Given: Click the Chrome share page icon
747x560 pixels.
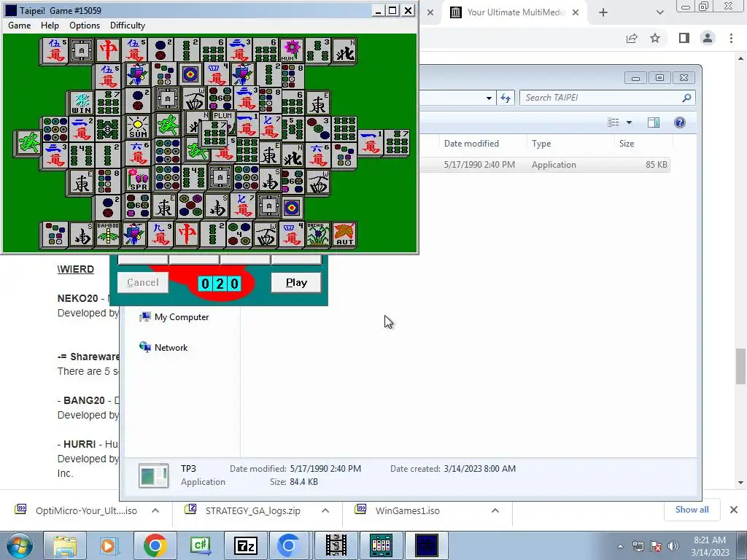Looking at the screenshot, I should 632,38.
